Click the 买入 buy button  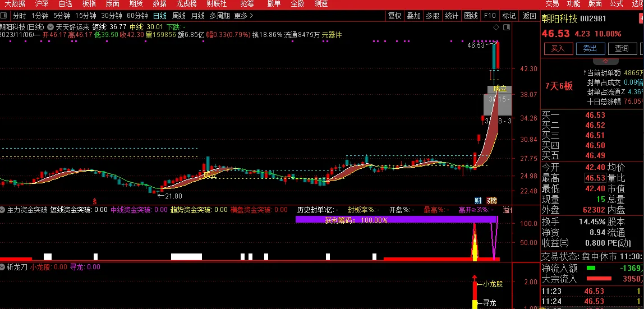(x=558, y=49)
